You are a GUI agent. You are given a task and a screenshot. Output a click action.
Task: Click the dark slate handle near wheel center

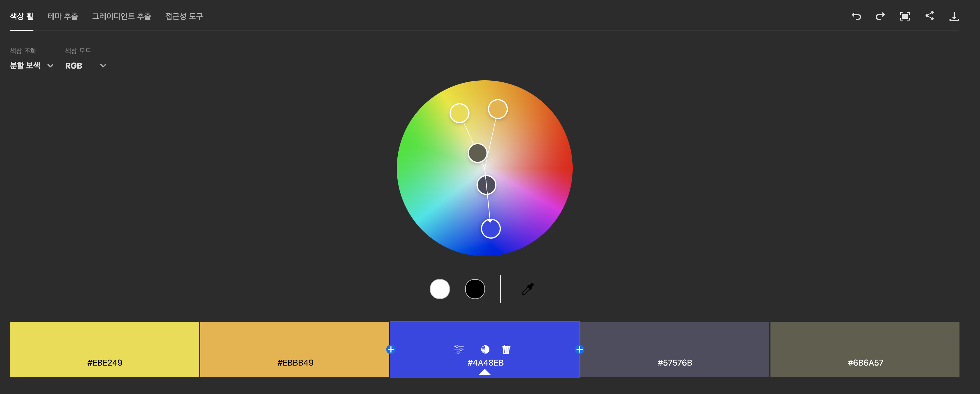(486, 185)
